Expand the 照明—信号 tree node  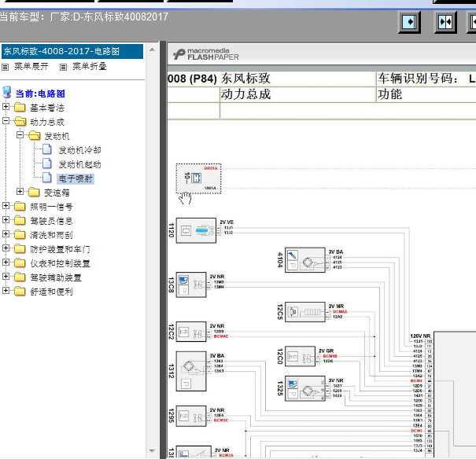6,206
